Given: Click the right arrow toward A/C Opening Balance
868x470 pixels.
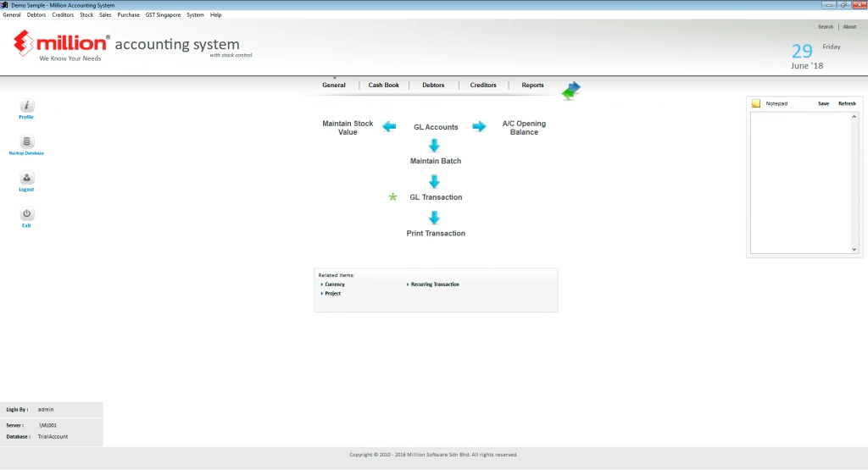Looking at the screenshot, I should pos(479,127).
